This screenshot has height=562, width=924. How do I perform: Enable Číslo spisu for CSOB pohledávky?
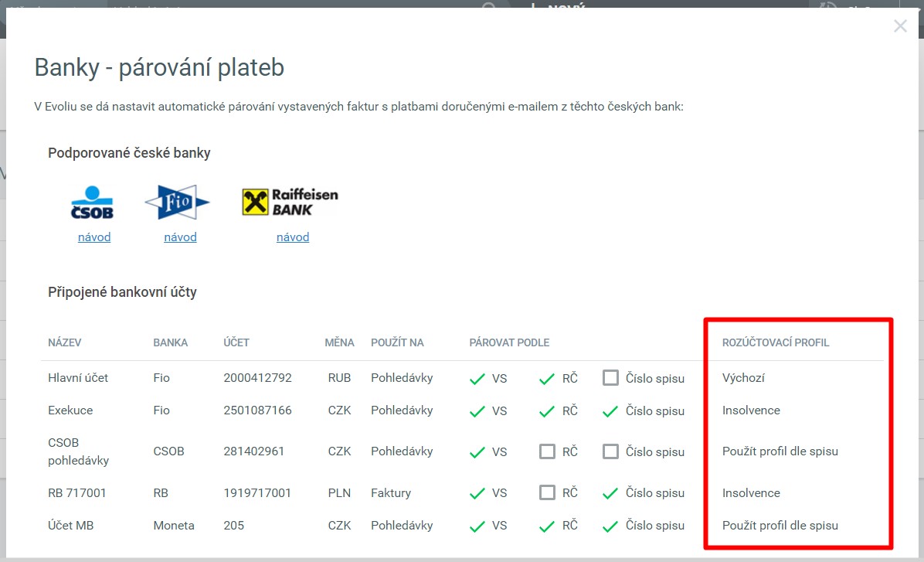click(x=611, y=451)
